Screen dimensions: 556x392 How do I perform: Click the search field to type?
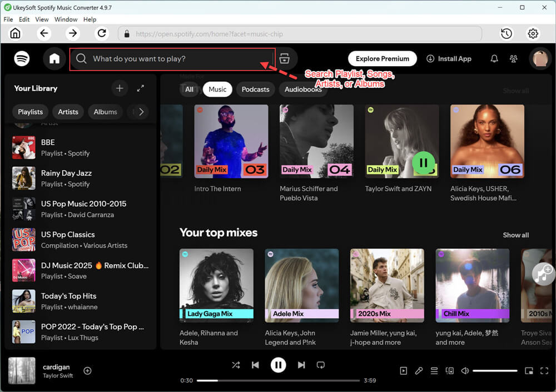click(172, 59)
